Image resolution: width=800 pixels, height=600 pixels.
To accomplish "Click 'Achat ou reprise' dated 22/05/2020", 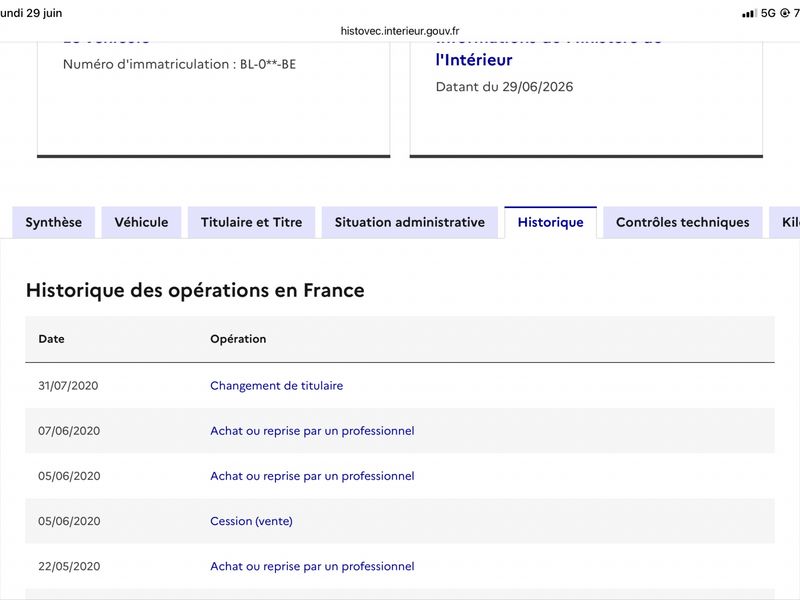I will tap(312, 566).
